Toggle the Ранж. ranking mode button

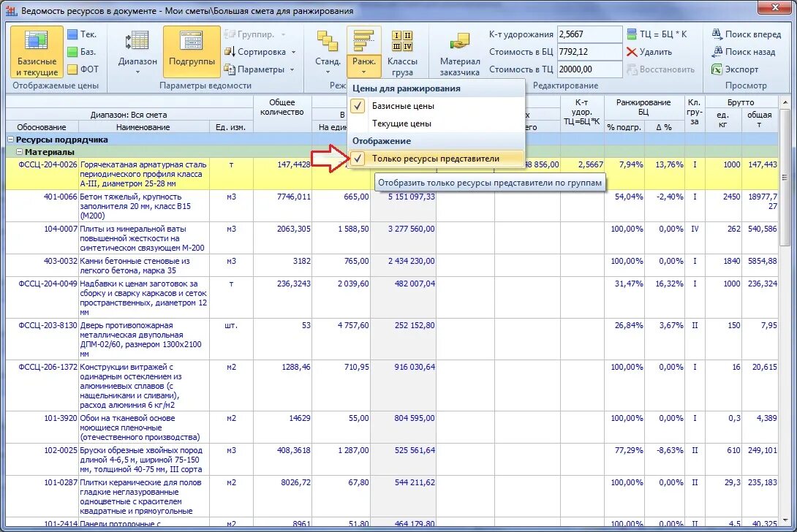364,52
